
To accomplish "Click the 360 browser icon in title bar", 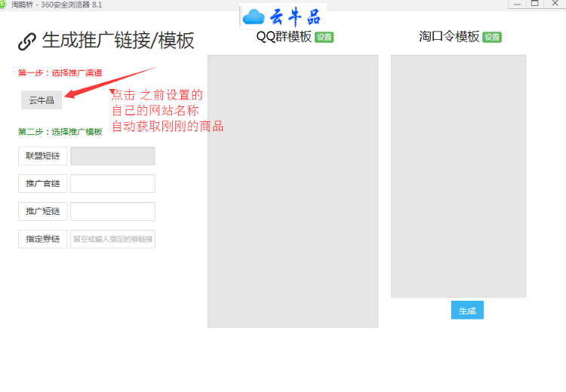I will pyautogui.click(x=3, y=5).
